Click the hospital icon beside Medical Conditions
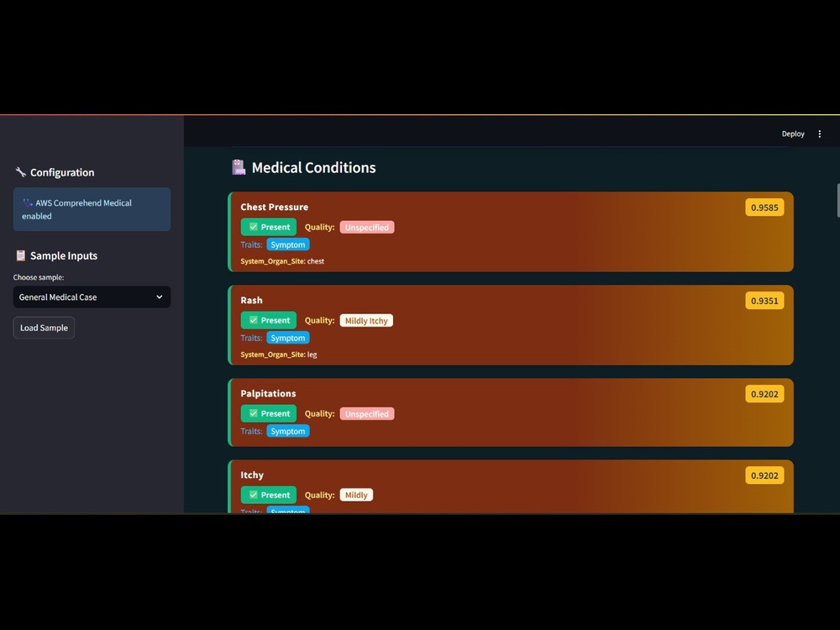The image size is (840, 630). [x=239, y=167]
